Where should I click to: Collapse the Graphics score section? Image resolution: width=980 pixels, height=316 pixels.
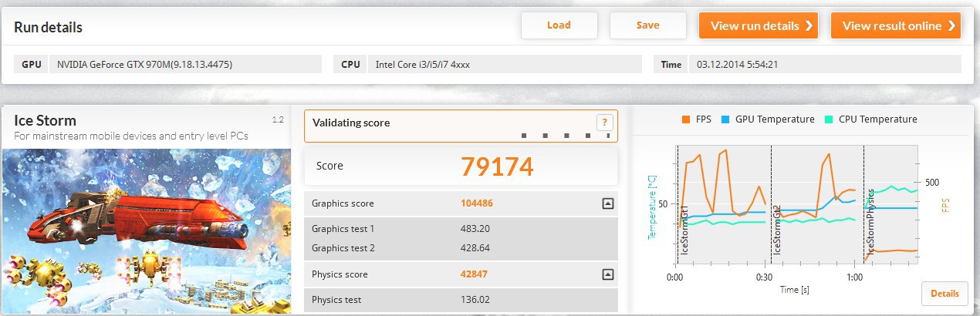click(607, 203)
